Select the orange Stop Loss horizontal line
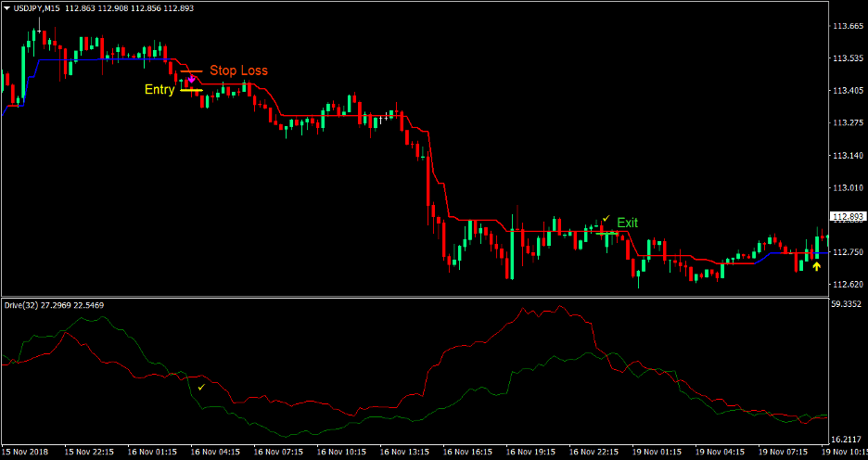This screenshot has height=460, width=868. (x=192, y=72)
